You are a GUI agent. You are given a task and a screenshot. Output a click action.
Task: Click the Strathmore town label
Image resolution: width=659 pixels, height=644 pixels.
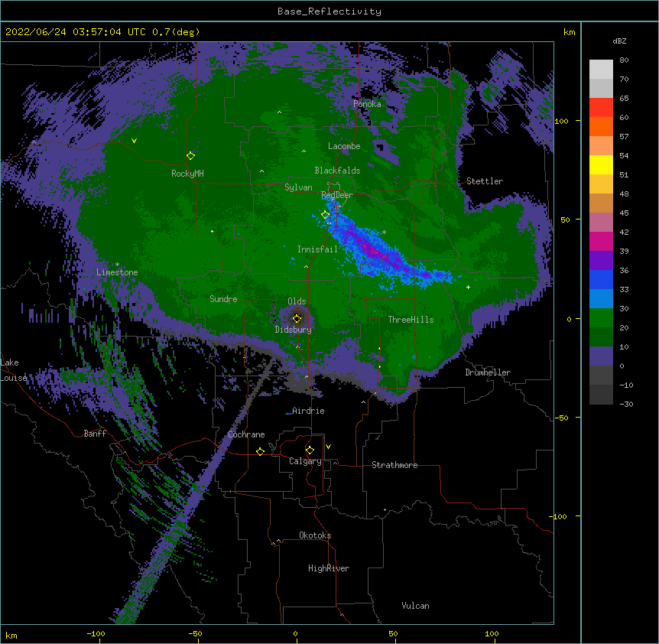click(x=394, y=465)
